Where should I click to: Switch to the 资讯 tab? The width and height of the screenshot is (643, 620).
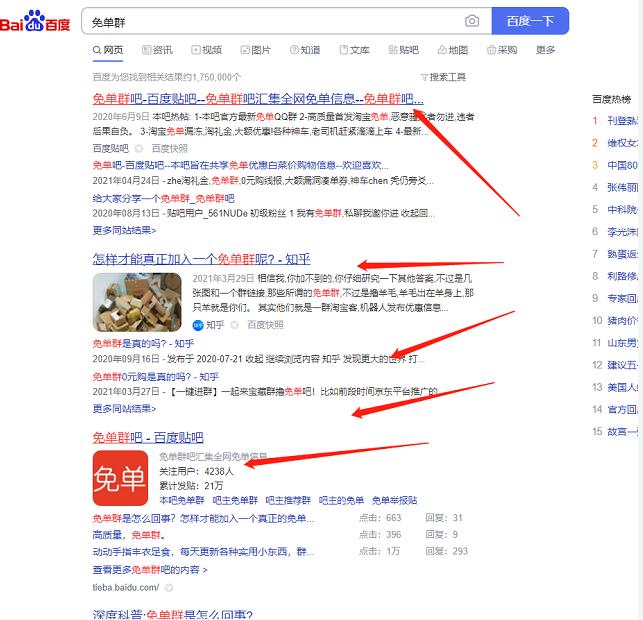pos(157,50)
